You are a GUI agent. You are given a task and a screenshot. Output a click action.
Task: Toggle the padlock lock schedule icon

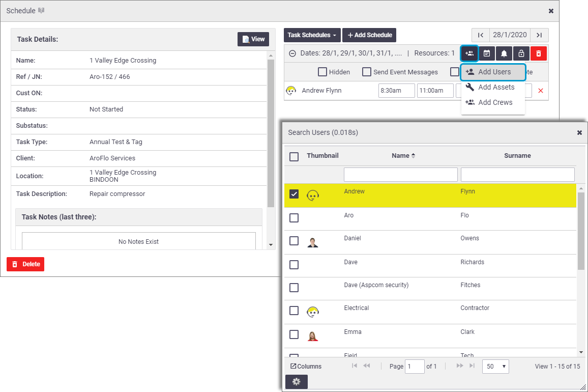(521, 53)
